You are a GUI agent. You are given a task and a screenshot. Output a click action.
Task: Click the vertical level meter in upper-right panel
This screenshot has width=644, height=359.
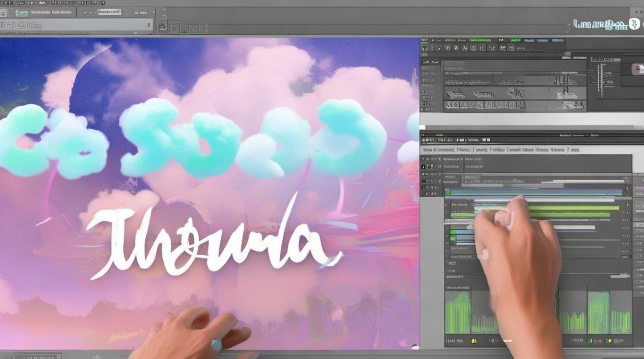(x=600, y=80)
